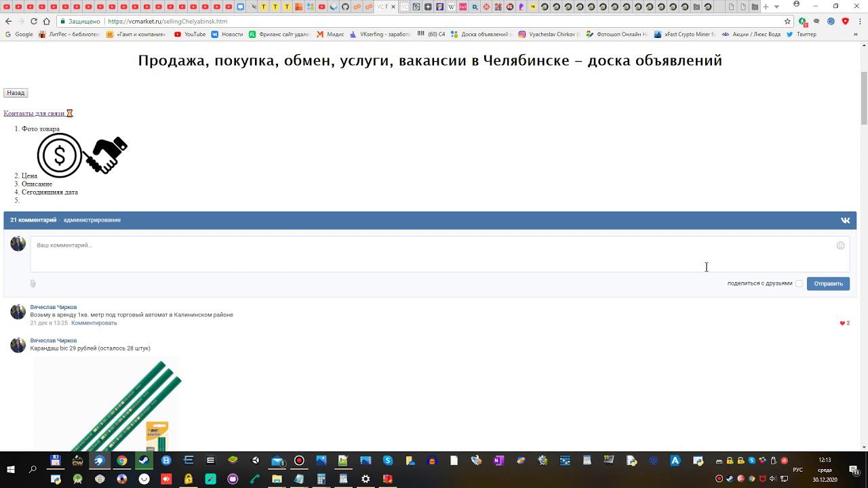Switch the РУС input language indicator
The height and width of the screenshot is (488, 868).
click(797, 470)
